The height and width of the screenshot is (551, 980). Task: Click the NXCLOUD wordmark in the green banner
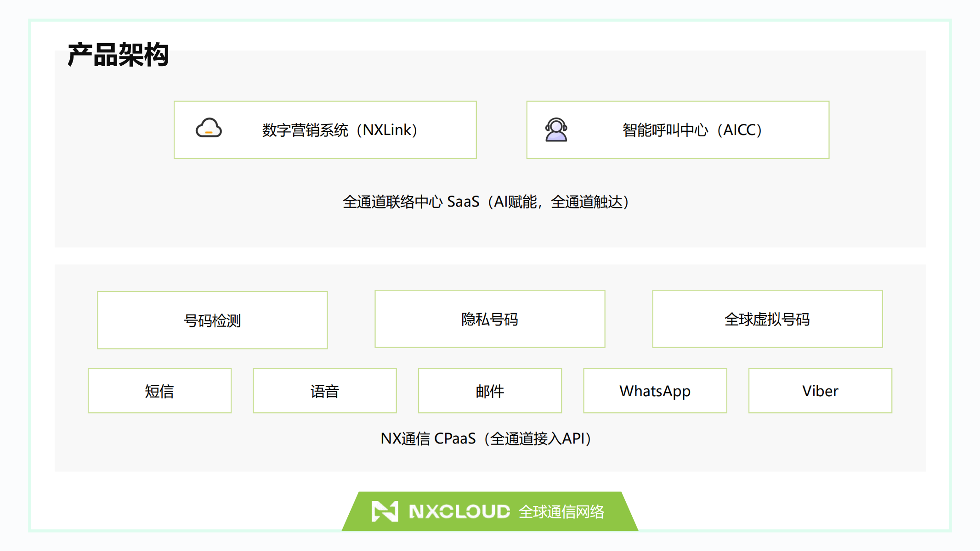point(459,512)
